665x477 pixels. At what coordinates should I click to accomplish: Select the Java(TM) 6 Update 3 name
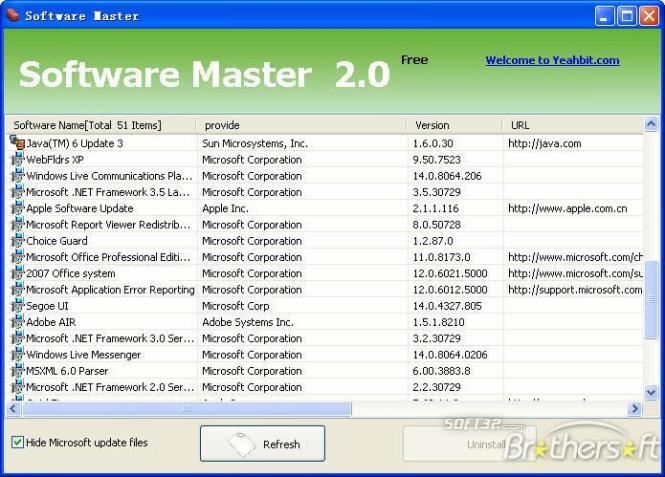tap(75, 143)
